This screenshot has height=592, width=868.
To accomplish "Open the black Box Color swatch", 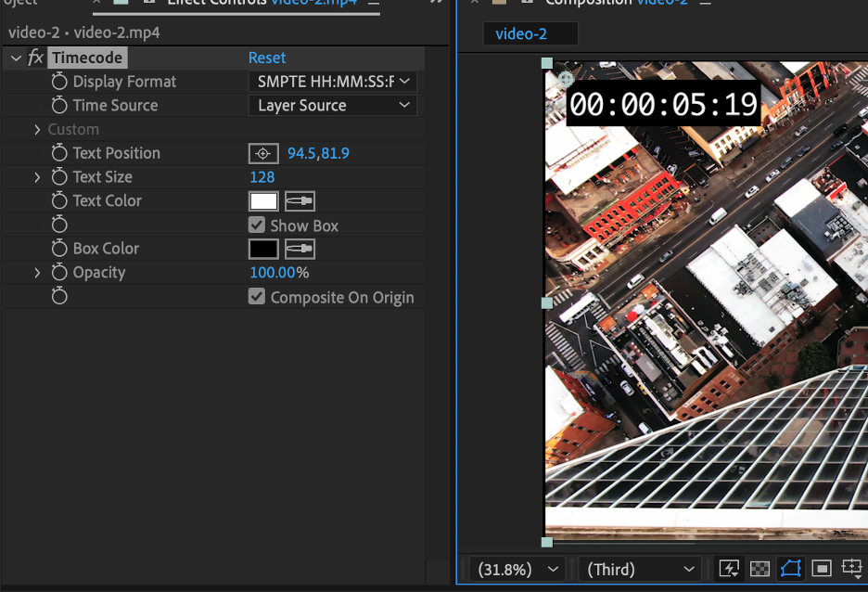I will click(x=263, y=249).
